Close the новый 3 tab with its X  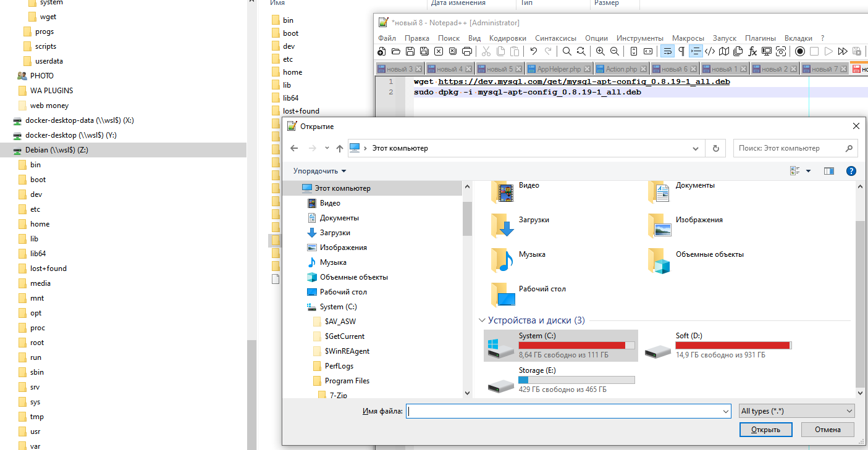click(x=419, y=69)
